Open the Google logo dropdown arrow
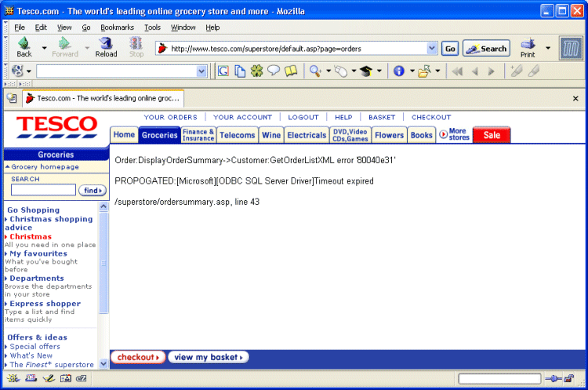 [29, 71]
